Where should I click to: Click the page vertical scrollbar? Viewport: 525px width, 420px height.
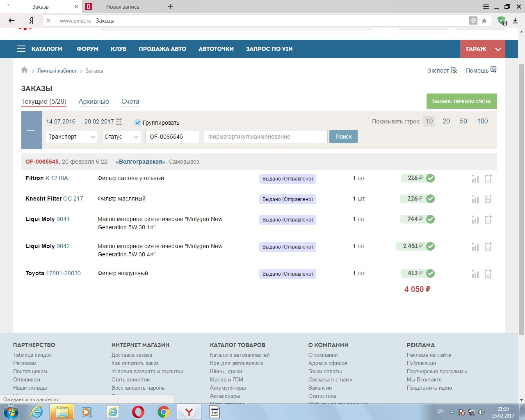click(521, 199)
